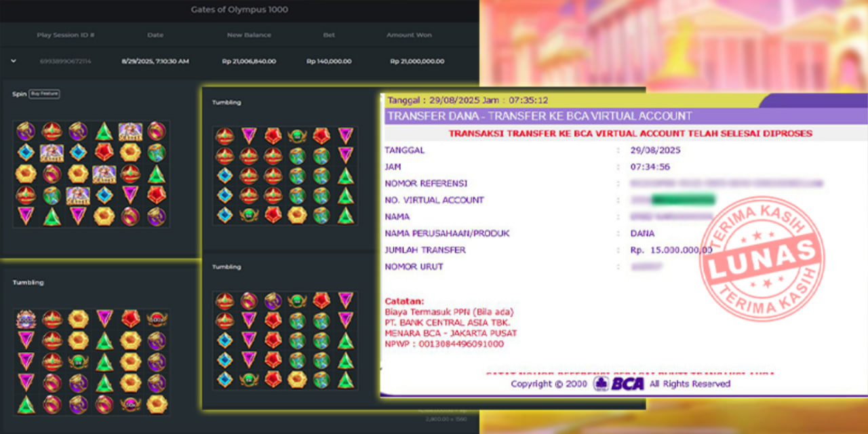The height and width of the screenshot is (434, 868).
Task: Click the NO. VIRTUAL ACCOUNT label
Action: pyautogui.click(x=435, y=200)
